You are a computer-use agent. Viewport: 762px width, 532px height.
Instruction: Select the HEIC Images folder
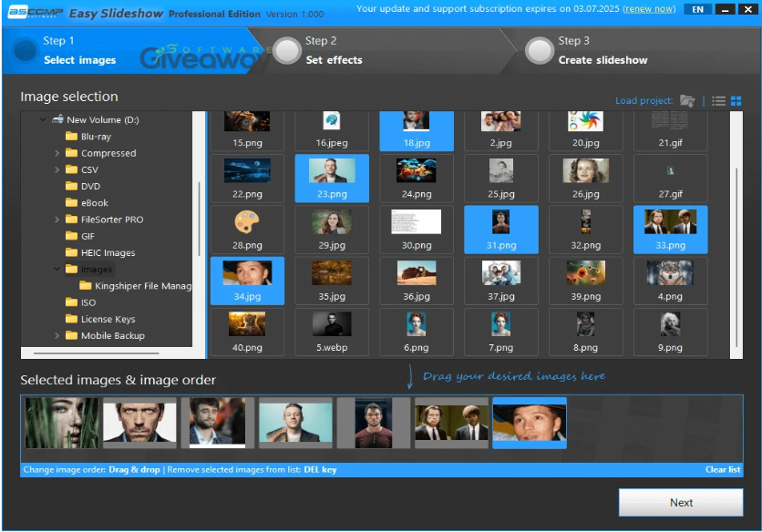(100, 252)
